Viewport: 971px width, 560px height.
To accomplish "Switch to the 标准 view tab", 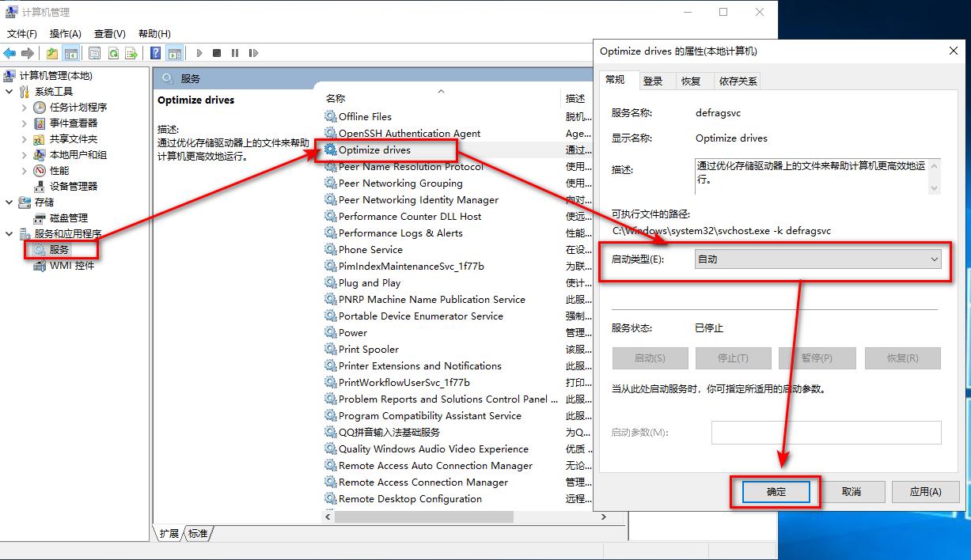I will point(198,534).
